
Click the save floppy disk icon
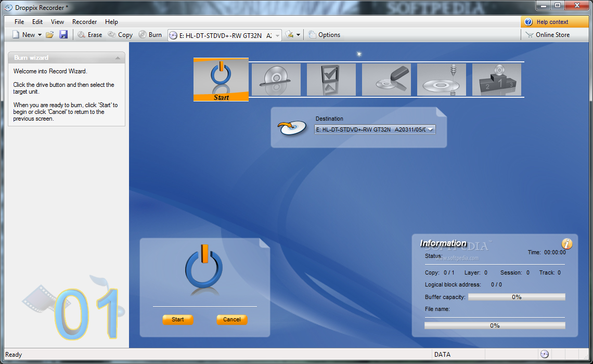coord(63,35)
